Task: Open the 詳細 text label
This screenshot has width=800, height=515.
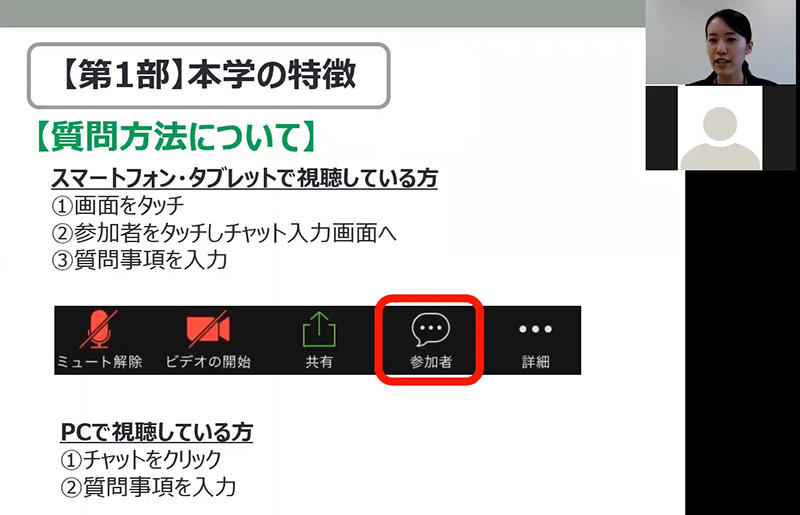Action: point(535,362)
